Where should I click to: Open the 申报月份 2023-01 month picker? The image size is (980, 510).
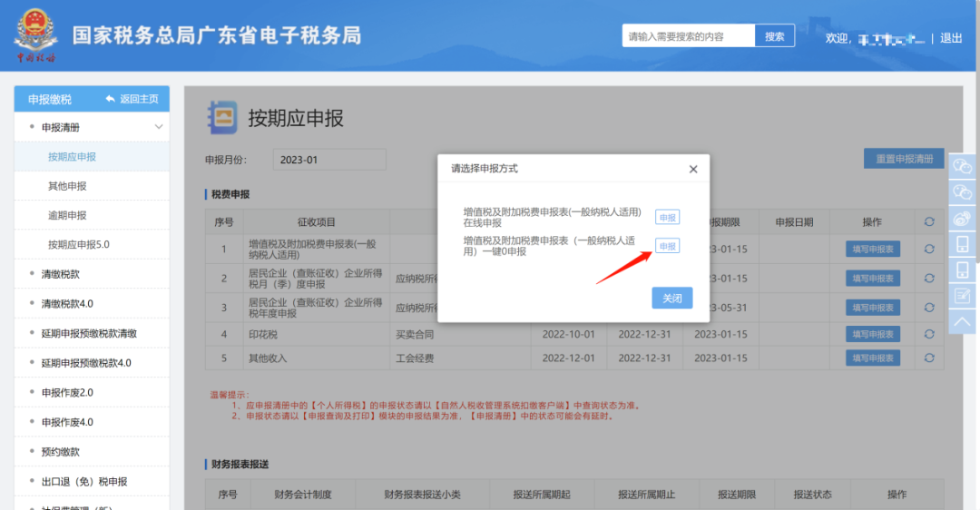pos(329,160)
